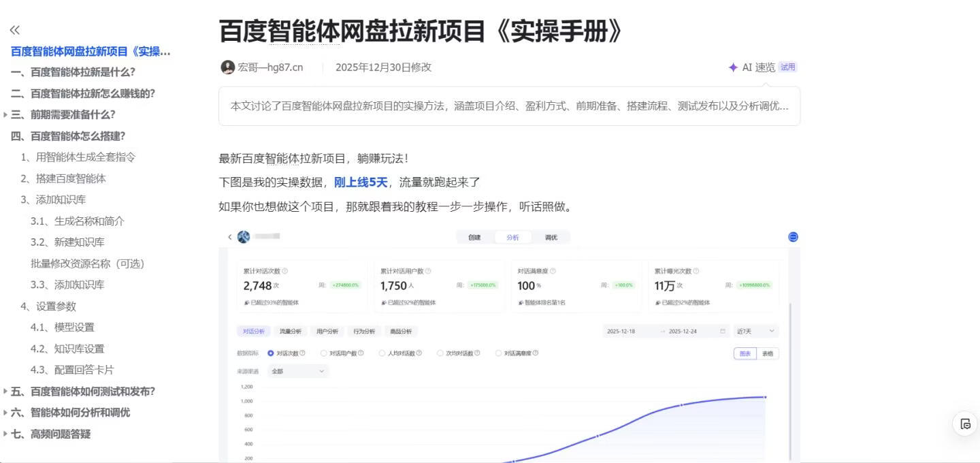The height and width of the screenshot is (463, 980).
Task: Open the calendar icon next to the date range
Action: (x=722, y=330)
